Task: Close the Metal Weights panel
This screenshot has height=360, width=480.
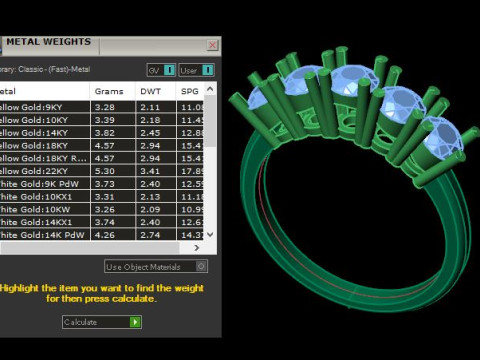Action: click(x=212, y=45)
